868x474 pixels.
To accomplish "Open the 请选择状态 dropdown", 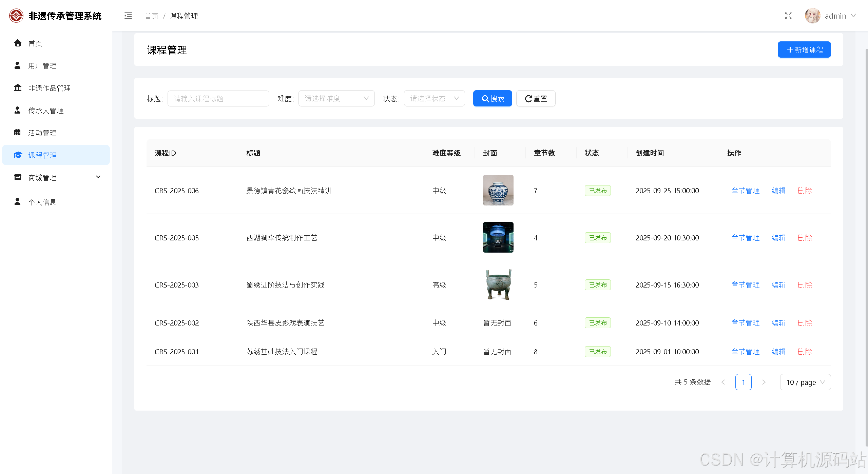I will pos(434,98).
